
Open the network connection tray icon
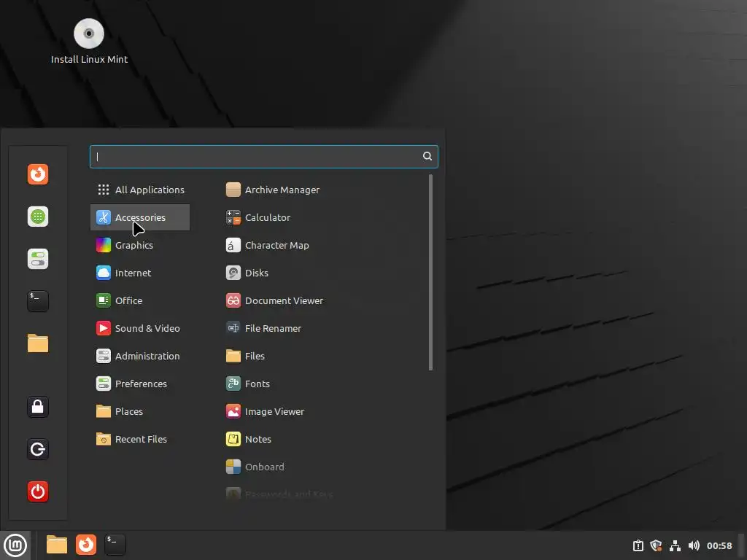(x=675, y=545)
